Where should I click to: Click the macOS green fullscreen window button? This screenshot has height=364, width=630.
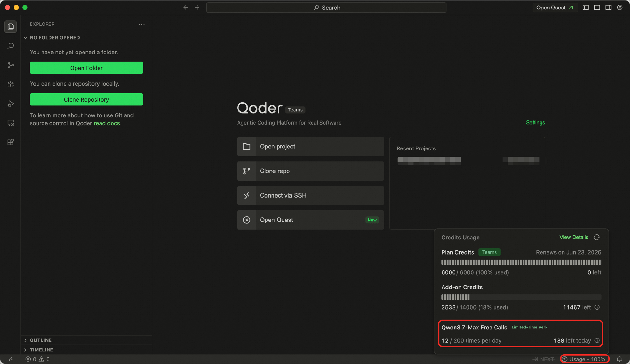(x=25, y=8)
